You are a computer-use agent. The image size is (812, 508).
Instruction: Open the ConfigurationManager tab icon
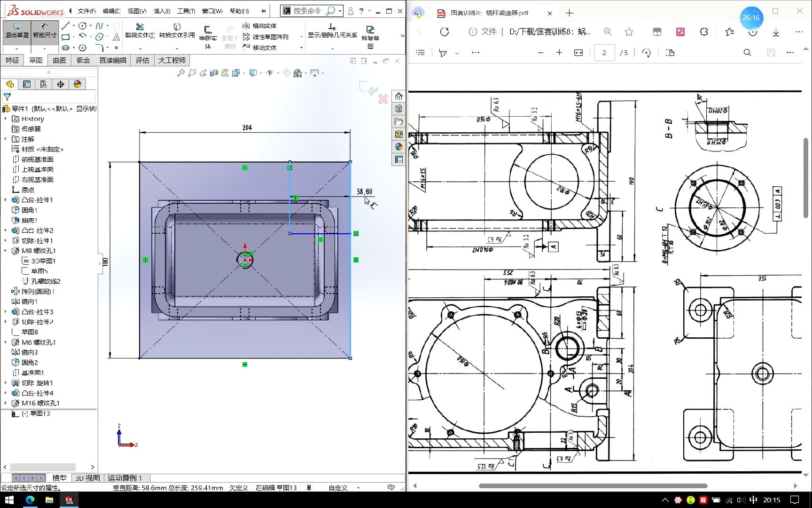click(x=43, y=84)
